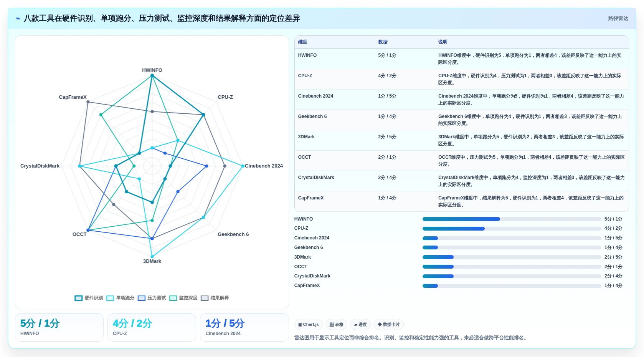The image size is (644, 357).
Task: Toggle the 监控深度 legend swatch
Action: coord(173,298)
